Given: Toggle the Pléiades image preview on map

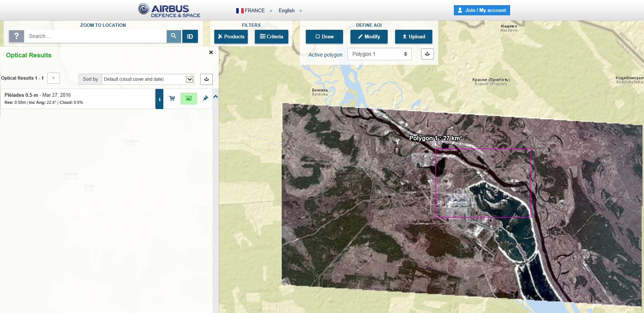Looking at the screenshot, I should click(189, 99).
